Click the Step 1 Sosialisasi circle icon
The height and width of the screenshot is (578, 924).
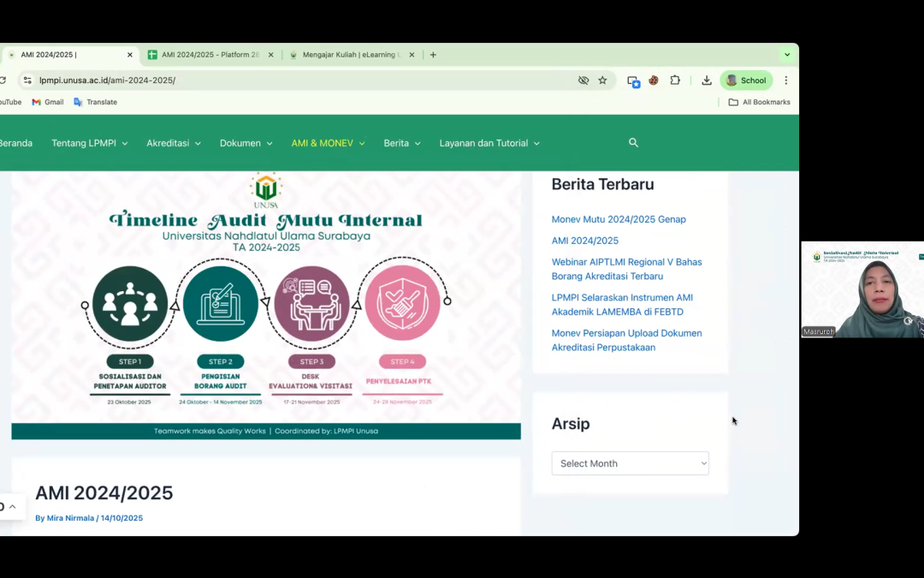point(130,303)
